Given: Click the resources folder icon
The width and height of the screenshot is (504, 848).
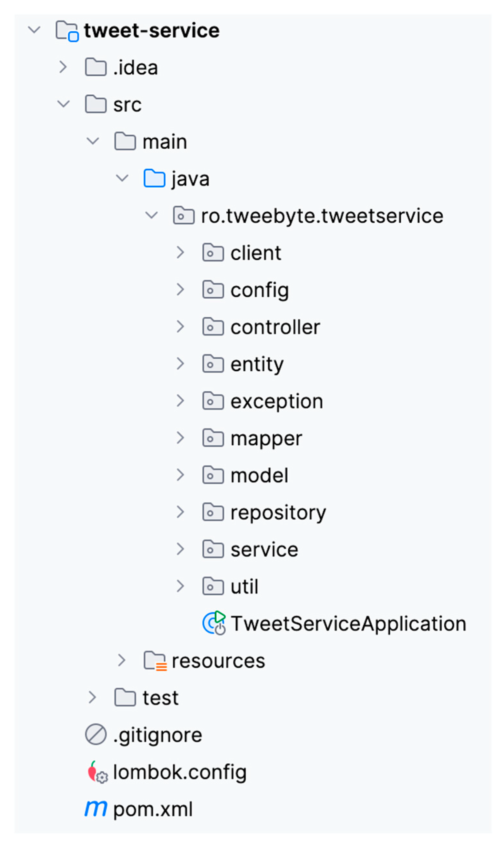Looking at the screenshot, I should pyautogui.click(x=155, y=660).
